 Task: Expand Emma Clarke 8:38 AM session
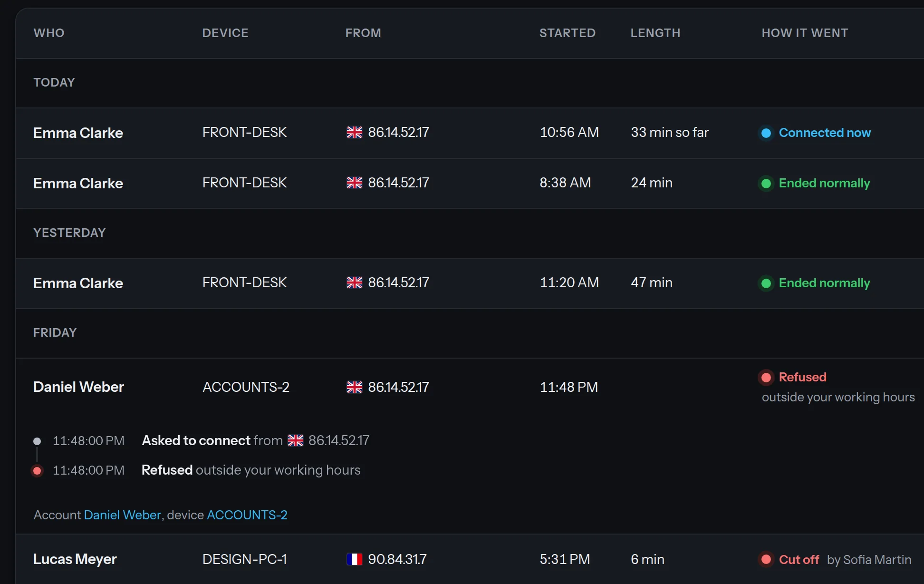(x=470, y=183)
